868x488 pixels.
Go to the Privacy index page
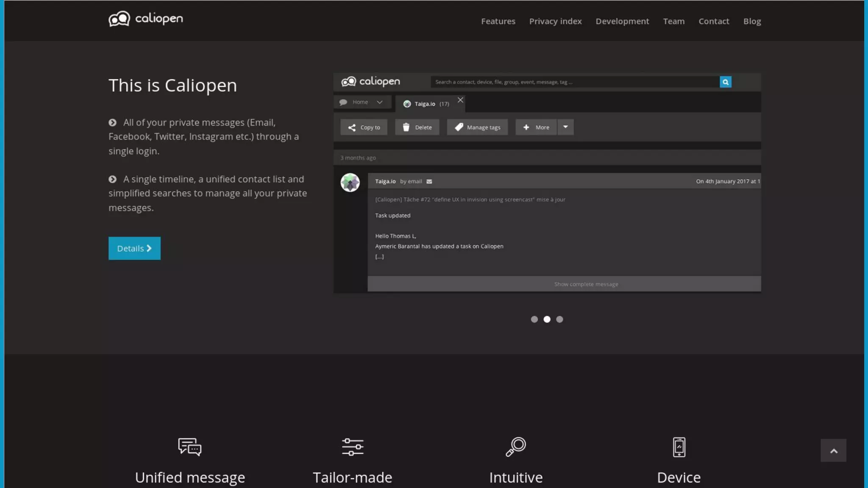tap(555, 21)
